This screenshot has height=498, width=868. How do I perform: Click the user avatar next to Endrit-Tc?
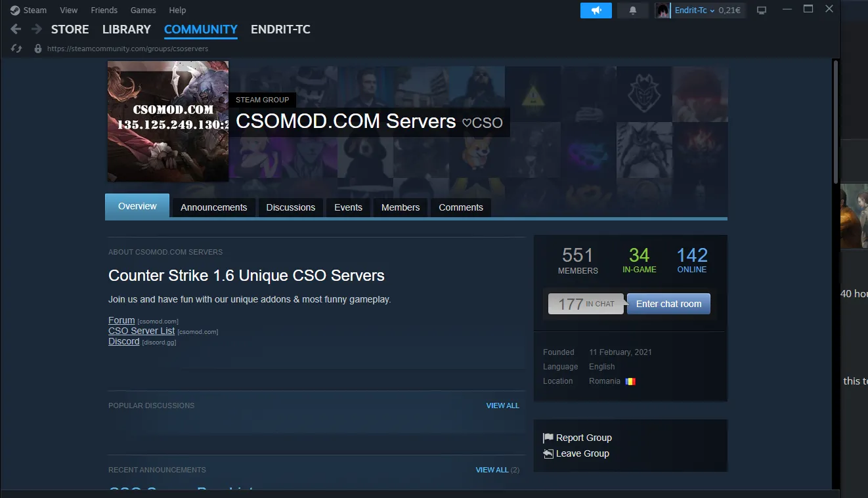point(662,10)
